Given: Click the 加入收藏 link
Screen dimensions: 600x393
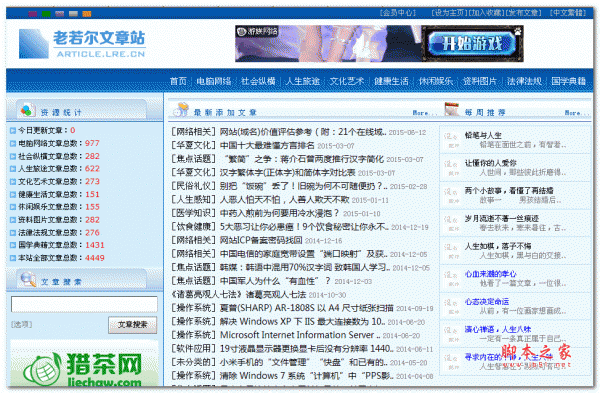Looking at the screenshot, I should (x=487, y=13).
